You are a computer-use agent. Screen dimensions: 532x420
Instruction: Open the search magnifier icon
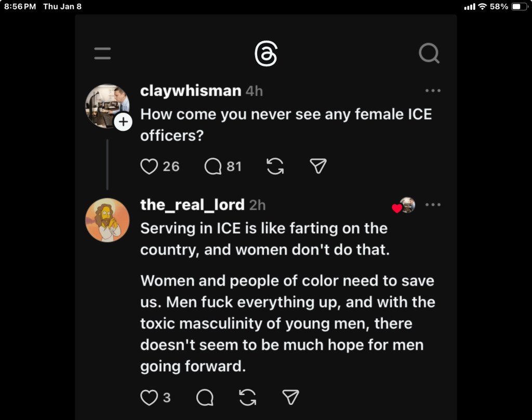pyautogui.click(x=429, y=53)
